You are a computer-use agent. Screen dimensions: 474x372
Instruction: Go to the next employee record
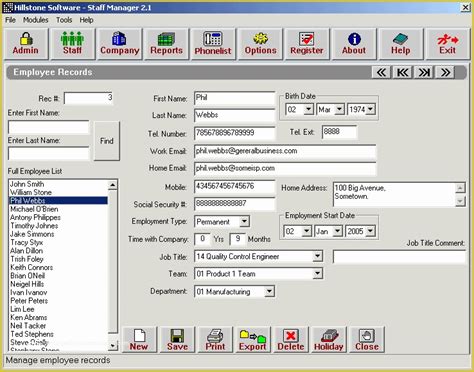click(x=445, y=72)
